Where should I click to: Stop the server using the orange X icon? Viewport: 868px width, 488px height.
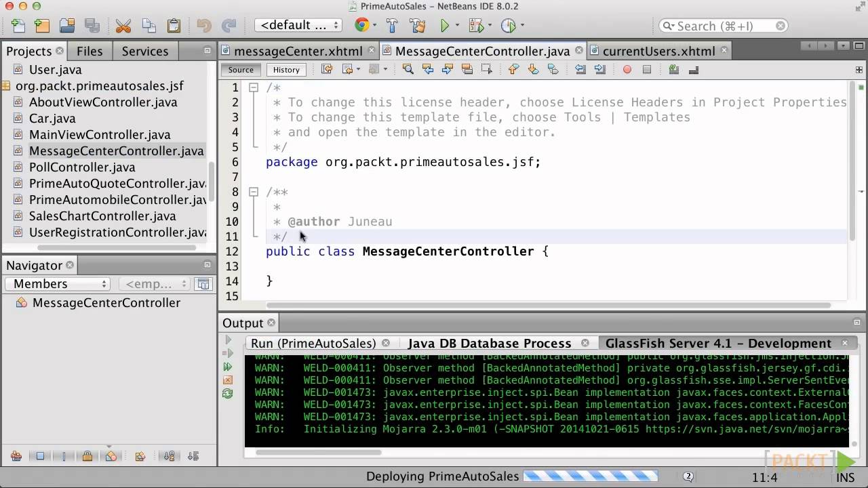(228, 380)
